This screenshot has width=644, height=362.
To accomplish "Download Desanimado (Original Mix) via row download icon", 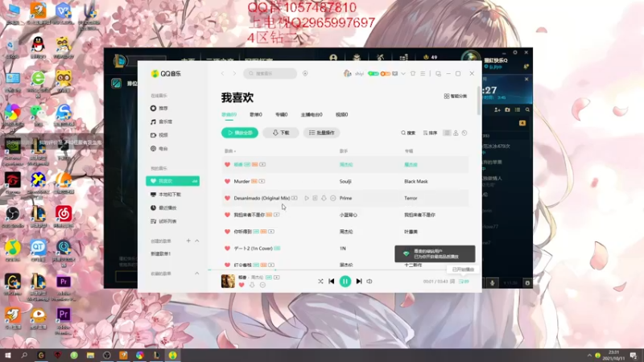I will coord(324,198).
